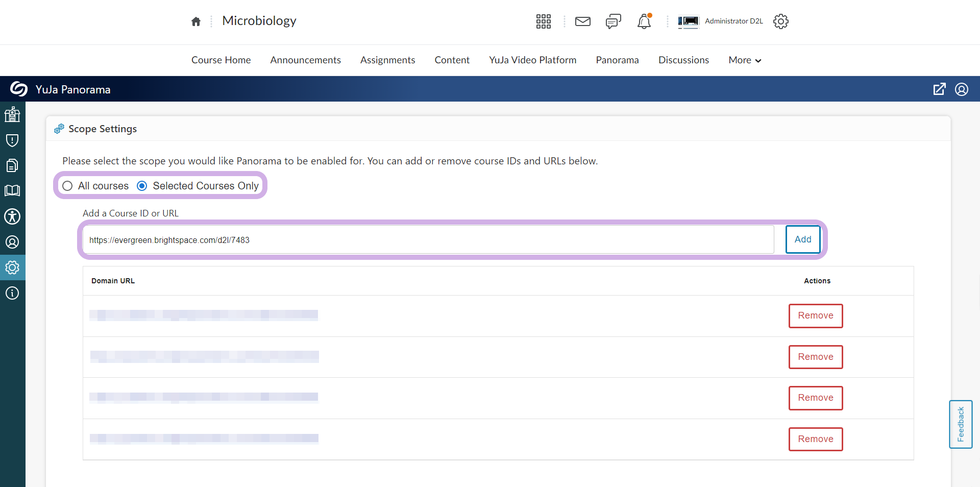Image resolution: width=980 pixels, height=487 pixels.
Task: Open the Feedback side tab
Action: pyautogui.click(x=961, y=424)
